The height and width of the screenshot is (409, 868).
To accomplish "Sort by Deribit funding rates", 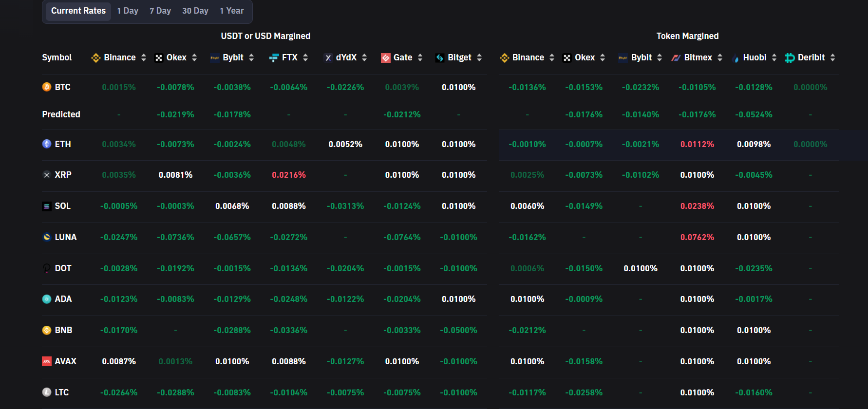I will pos(833,57).
